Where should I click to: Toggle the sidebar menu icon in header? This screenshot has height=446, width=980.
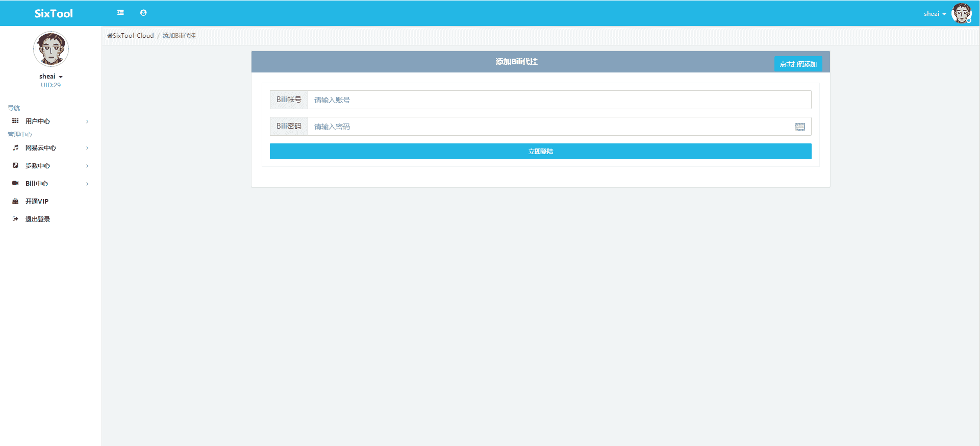click(x=120, y=13)
